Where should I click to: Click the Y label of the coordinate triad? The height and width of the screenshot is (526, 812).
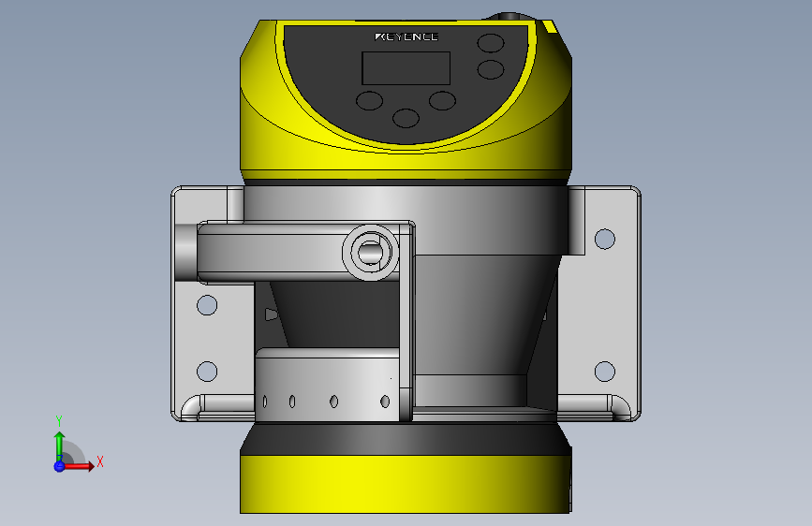(59, 421)
